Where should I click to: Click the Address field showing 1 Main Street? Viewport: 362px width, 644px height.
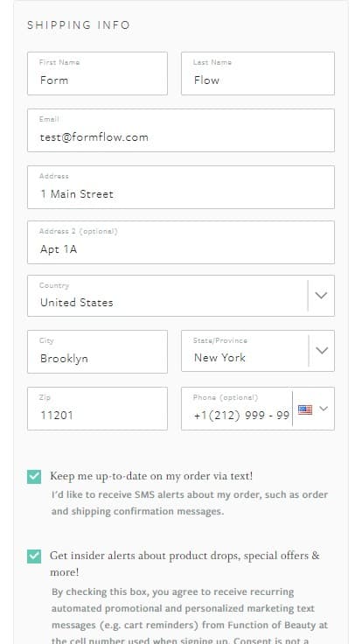181,187
